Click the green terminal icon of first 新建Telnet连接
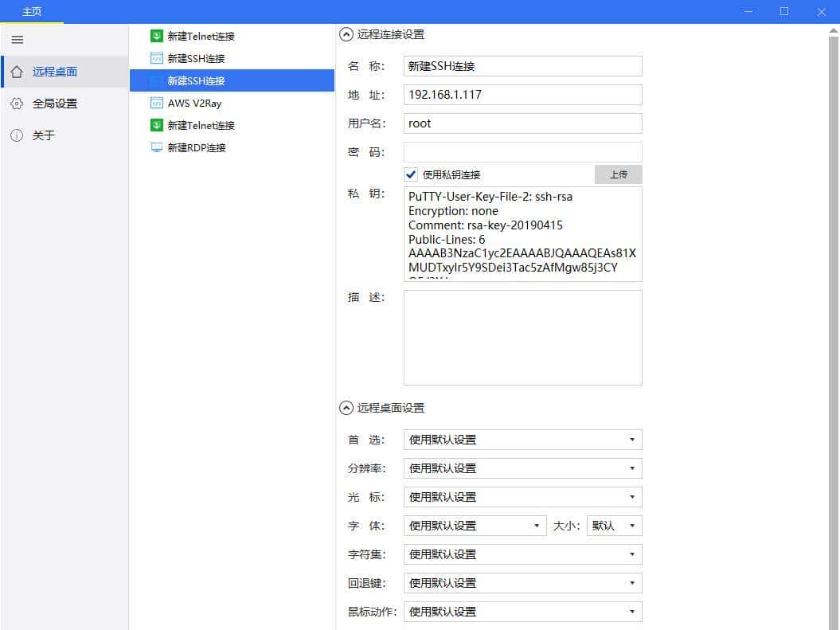 [x=155, y=36]
